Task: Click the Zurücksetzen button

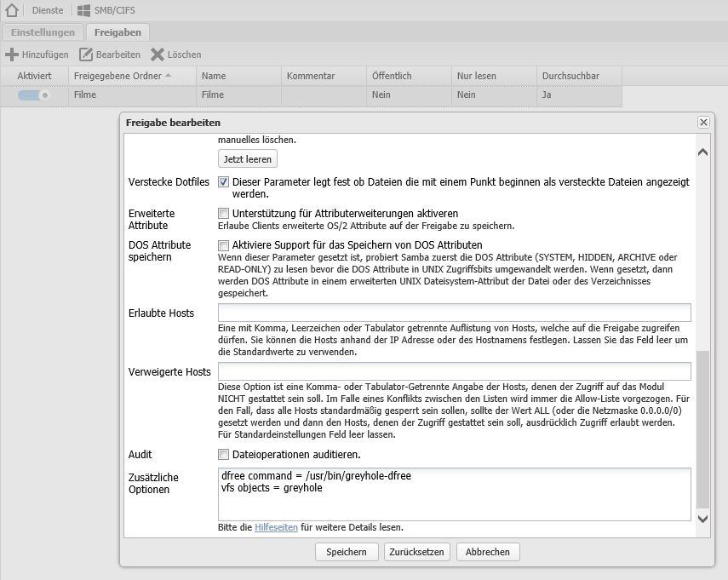Action: [x=416, y=552]
